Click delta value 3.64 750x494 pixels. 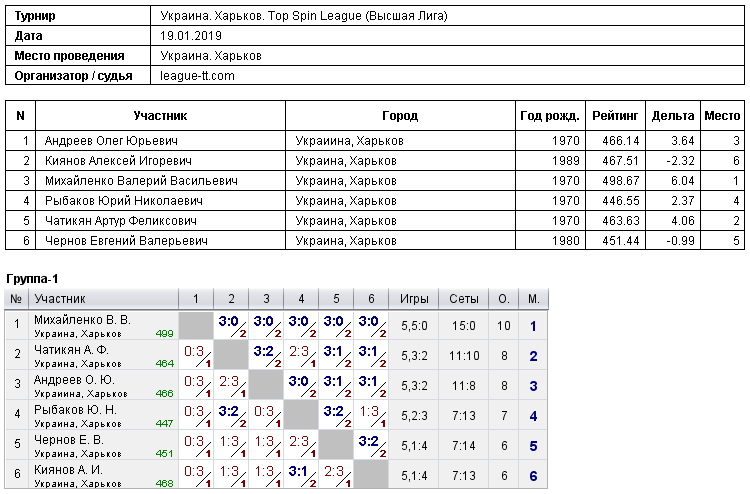point(683,141)
